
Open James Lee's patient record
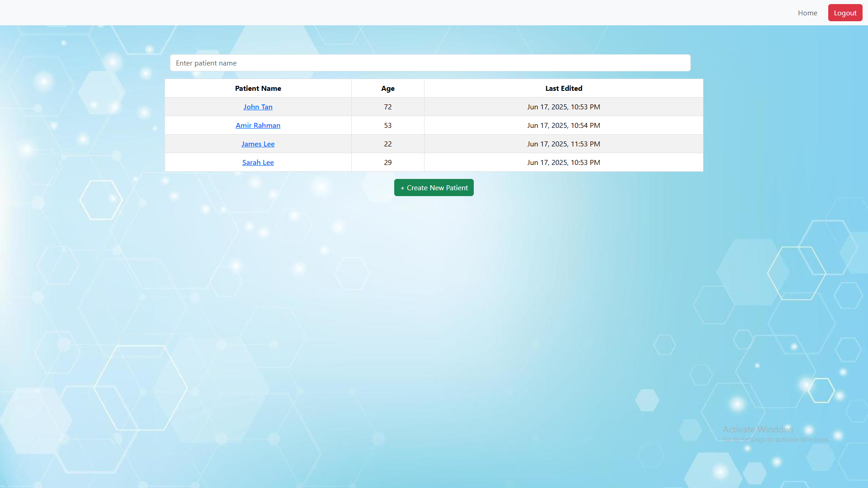(258, 144)
